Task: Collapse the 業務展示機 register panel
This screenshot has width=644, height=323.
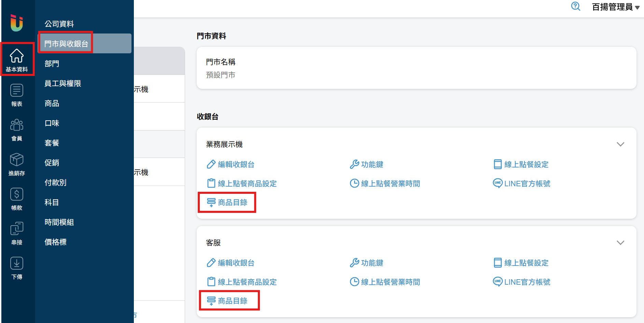Action: pos(620,144)
